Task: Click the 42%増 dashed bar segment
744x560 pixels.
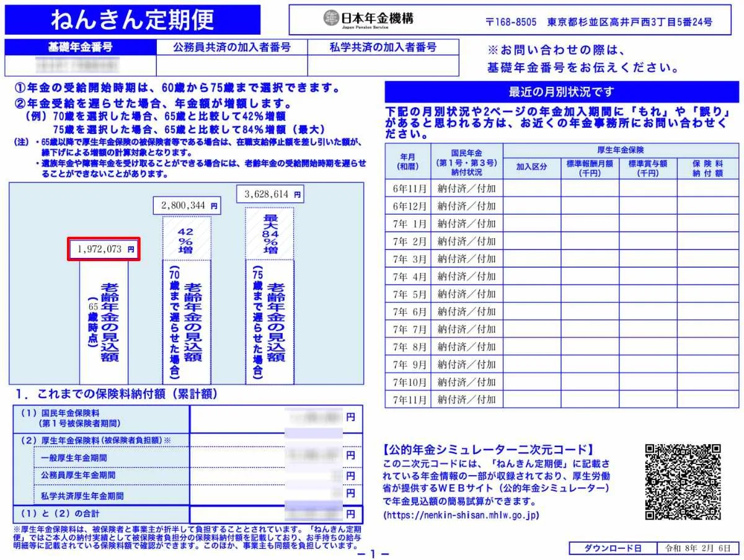Action: point(186,239)
